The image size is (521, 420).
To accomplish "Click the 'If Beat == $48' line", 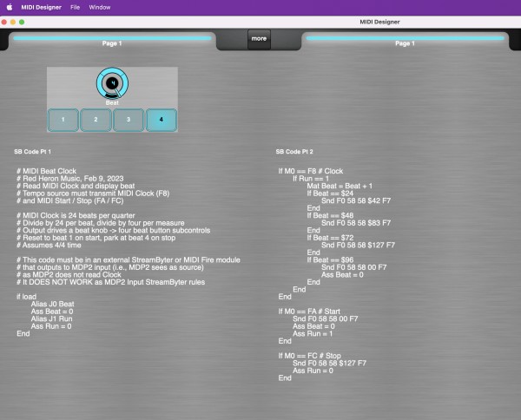I will pyautogui.click(x=330, y=215).
